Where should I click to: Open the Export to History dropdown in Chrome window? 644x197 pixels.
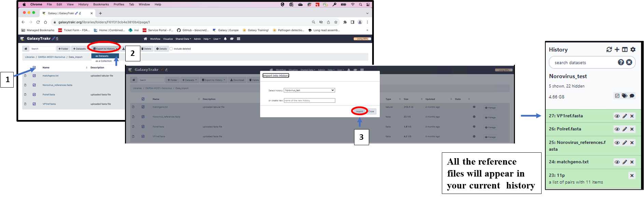[105, 49]
